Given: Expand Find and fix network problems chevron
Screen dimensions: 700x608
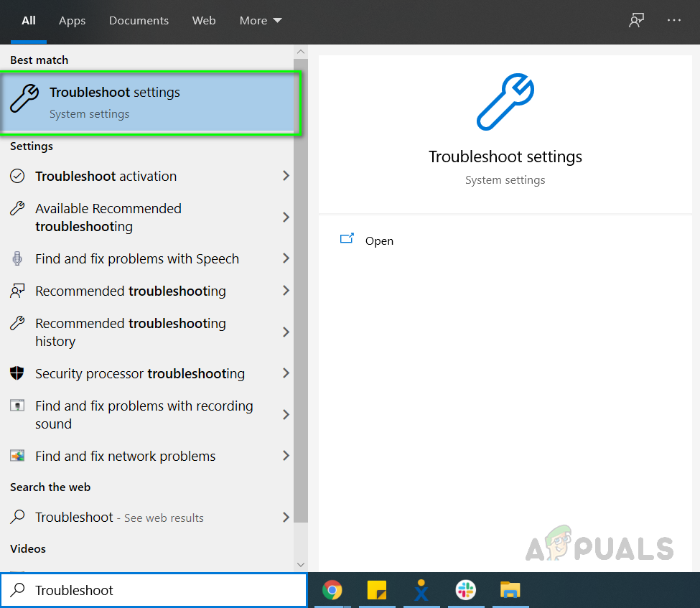Looking at the screenshot, I should [286, 456].
